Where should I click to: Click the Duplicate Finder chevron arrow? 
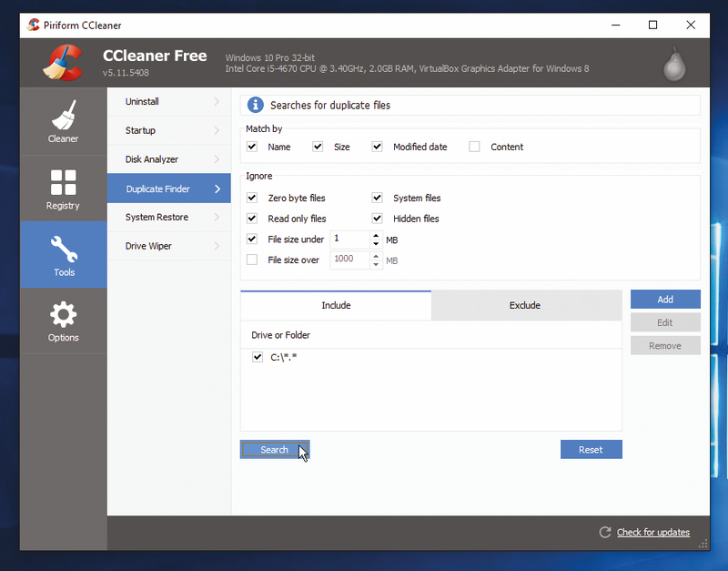217,189
